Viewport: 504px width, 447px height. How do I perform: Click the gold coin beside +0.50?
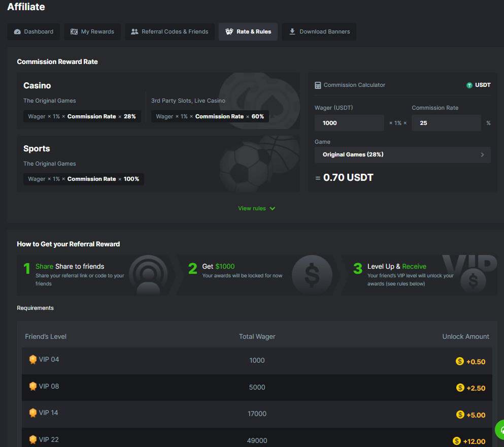460,362
